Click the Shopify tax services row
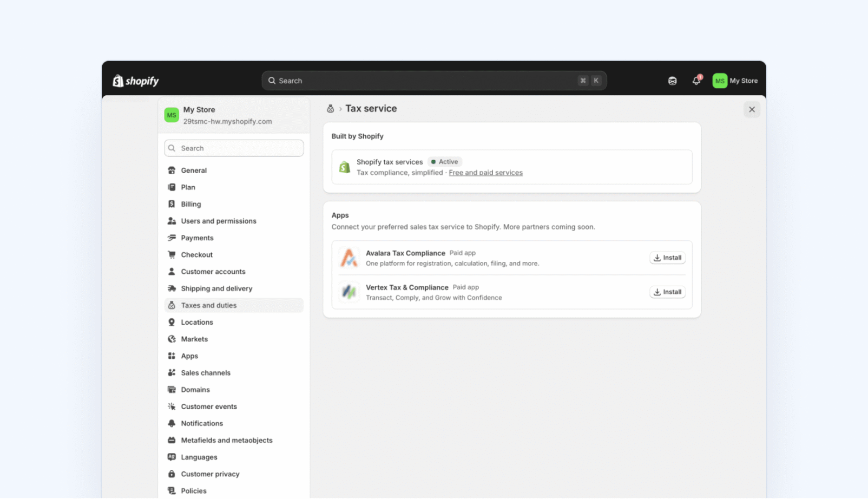The image size is (868, 499). [511, 167]
